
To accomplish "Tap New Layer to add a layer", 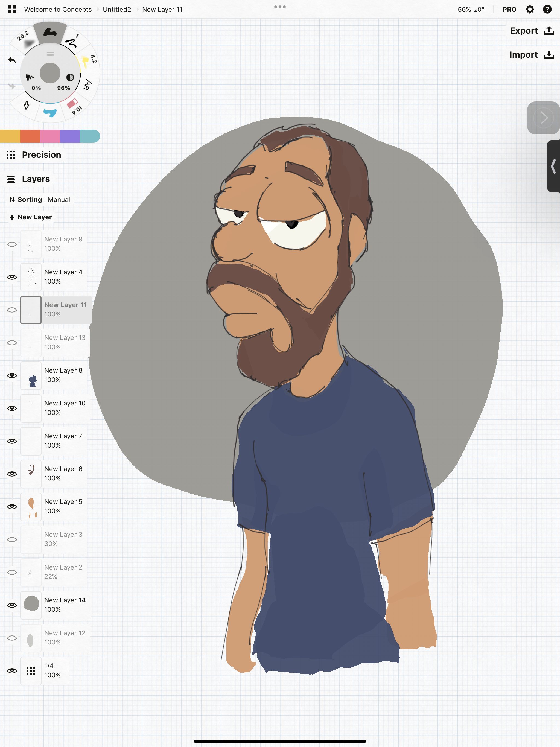I will (x=31, y=217).
